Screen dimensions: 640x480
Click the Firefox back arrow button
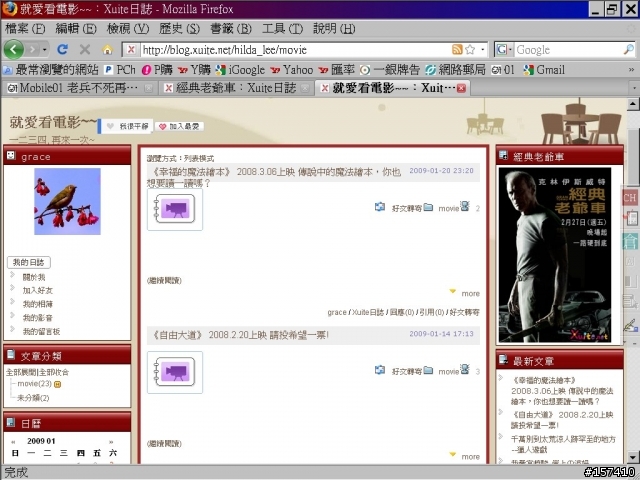point(13,49)
